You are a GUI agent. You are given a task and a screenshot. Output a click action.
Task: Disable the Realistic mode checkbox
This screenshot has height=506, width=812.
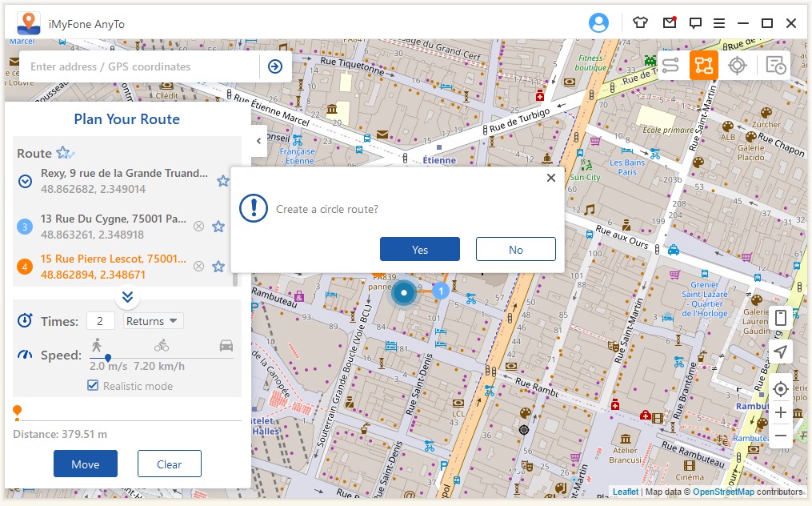click(94, 386)
